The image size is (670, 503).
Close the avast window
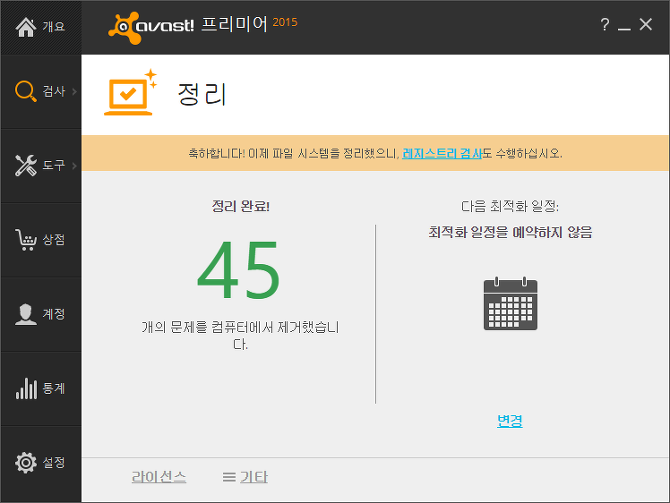pos(646,24)
